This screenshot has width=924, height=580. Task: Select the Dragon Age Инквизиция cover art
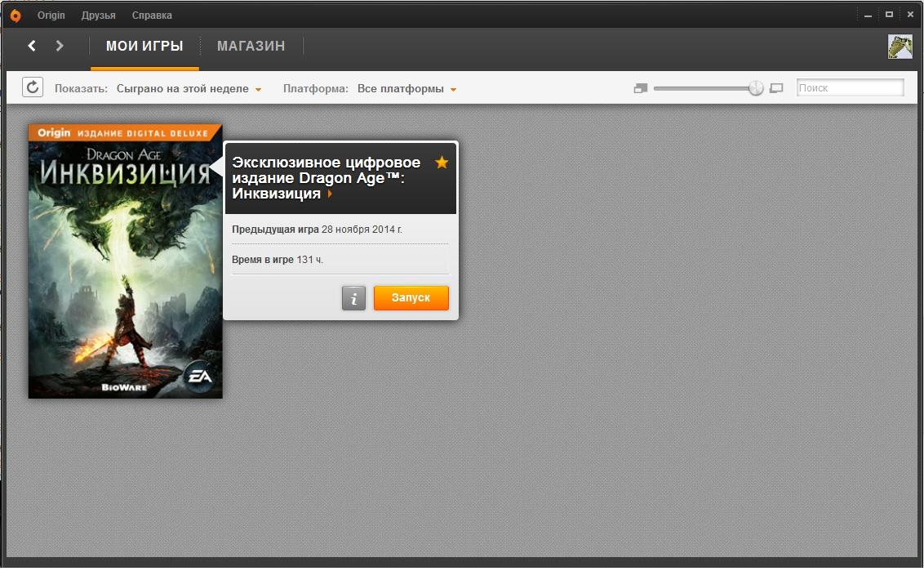(x=126, y=261)
